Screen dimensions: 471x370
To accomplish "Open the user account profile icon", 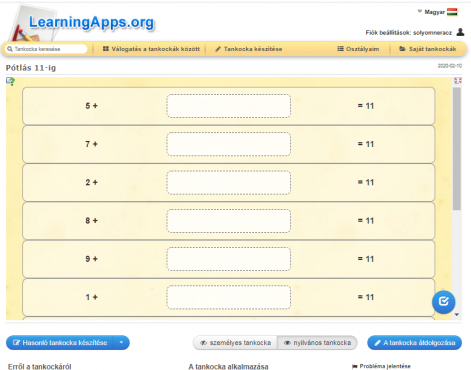I will tap(460, 32).
